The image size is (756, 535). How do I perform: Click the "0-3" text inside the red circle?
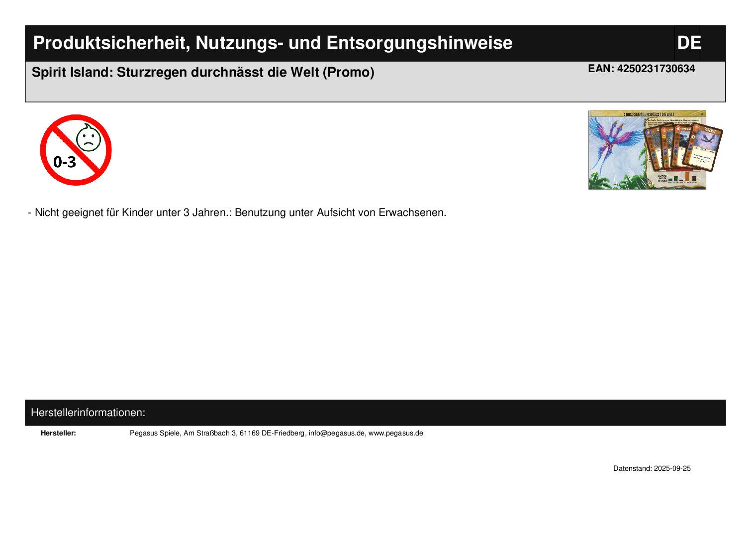(65, 162)
